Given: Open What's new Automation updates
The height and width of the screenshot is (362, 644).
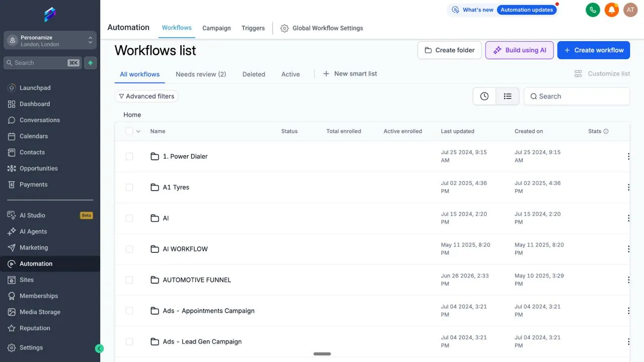Looking at the screenshot, I should [503, 10].
